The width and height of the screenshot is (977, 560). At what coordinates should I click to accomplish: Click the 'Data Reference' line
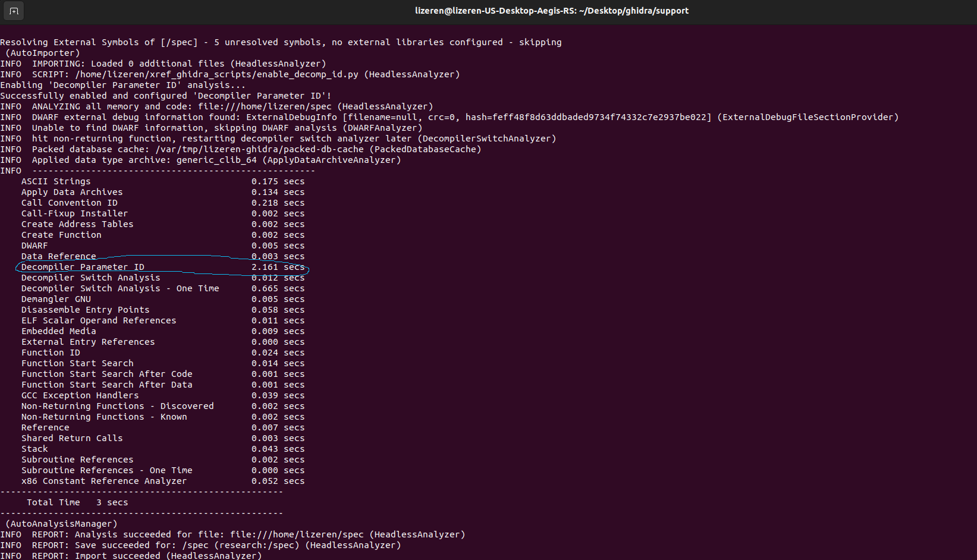163,256
